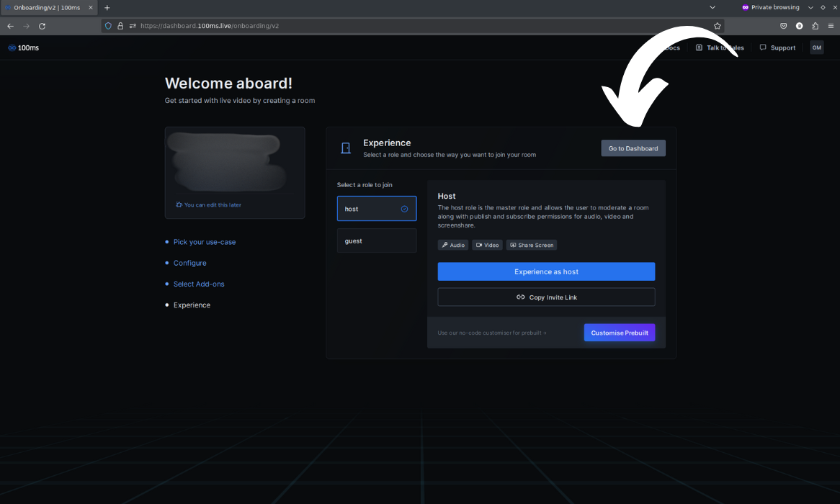The height and width of the screenshot is (504, 840).
Task: Click the padlock site security icon
Action: pos(120,26)
